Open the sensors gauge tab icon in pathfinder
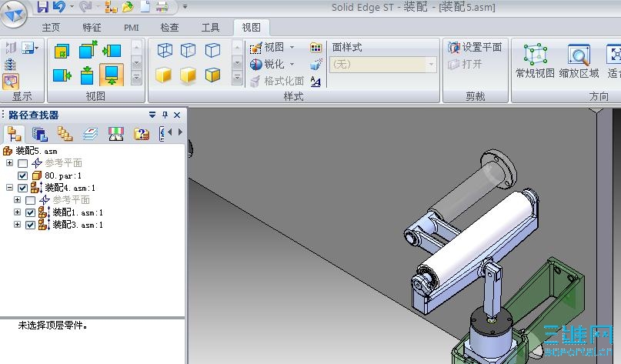621x364 pixels. [x=116, y=134]
